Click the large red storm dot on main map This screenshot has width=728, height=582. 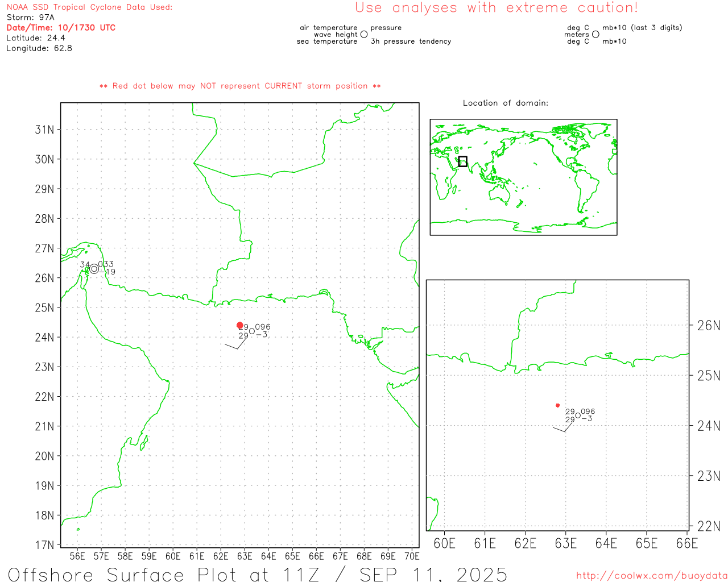(x=240, y=325)
